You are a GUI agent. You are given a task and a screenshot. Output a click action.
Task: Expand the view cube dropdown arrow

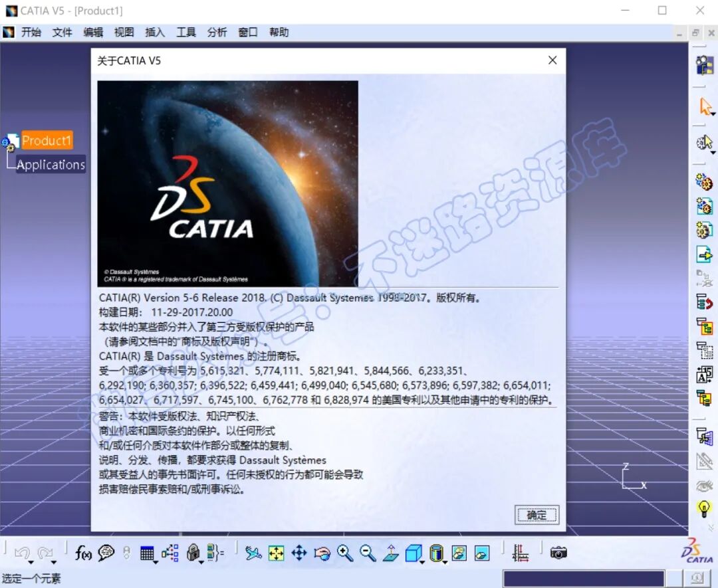tap(421, 562)
